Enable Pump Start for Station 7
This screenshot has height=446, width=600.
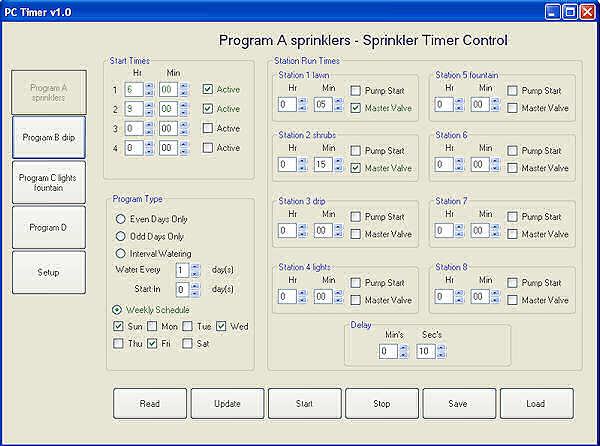coord(512,217)
